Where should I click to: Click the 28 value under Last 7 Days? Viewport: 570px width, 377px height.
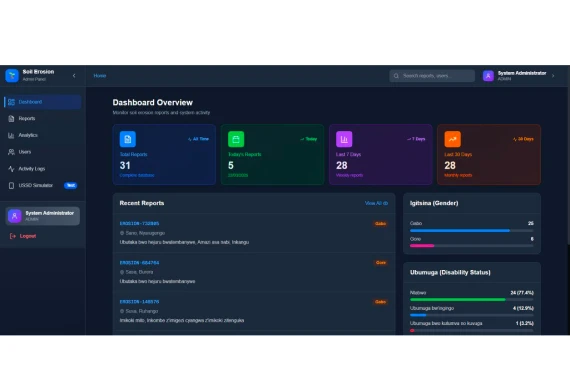coord(342,165)
